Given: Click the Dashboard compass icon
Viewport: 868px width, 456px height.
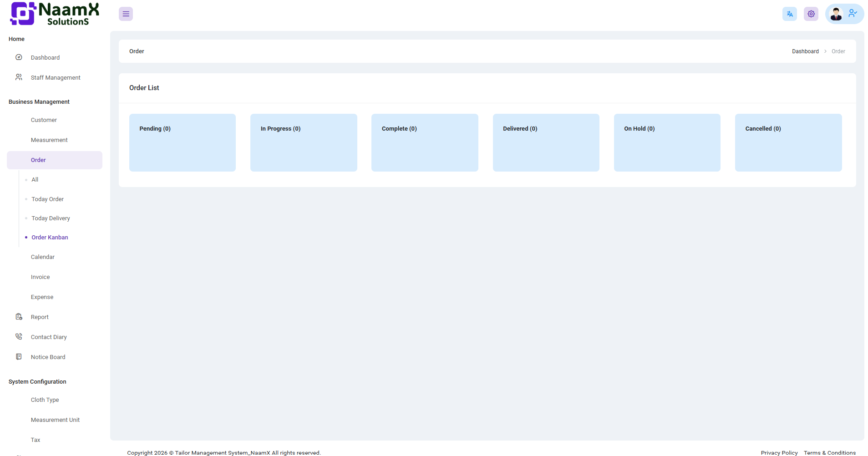Looking at the screenshot, I should [19, 57].
